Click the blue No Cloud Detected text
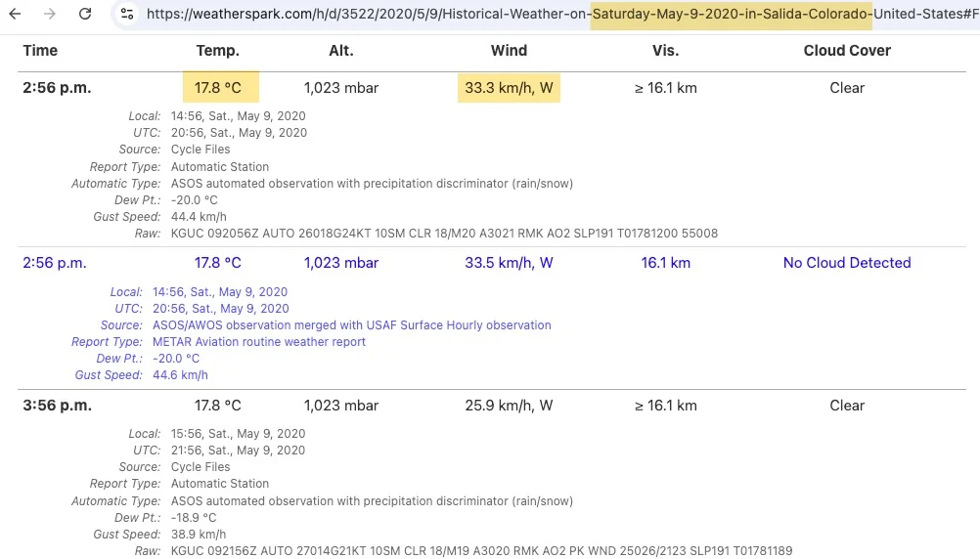The width and height of the screenshot is (980, 559). [847, 263]
